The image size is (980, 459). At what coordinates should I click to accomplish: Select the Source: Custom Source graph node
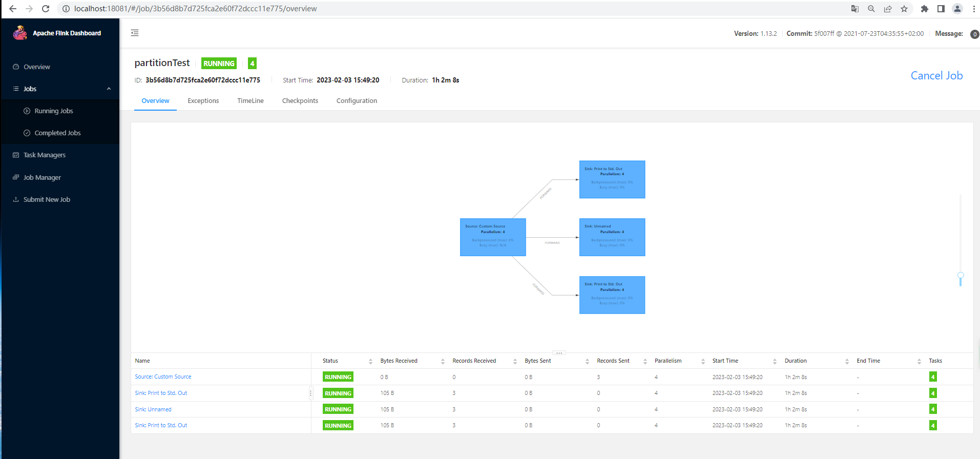pyautogui.click(x=493, y=237)
